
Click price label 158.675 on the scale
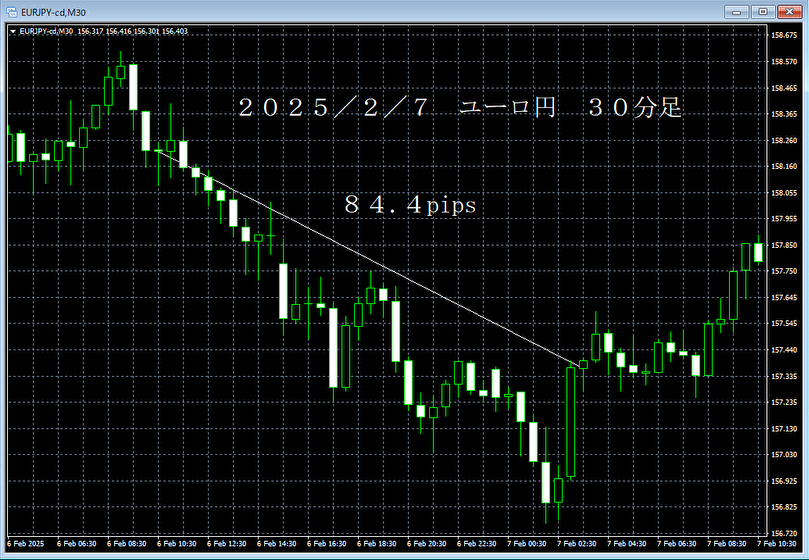(784, 35)
